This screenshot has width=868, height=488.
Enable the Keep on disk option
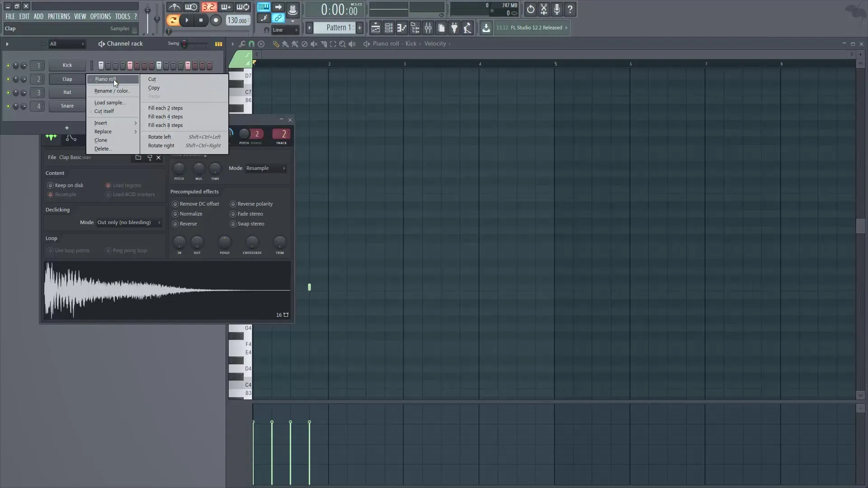(x=51, y=185)
